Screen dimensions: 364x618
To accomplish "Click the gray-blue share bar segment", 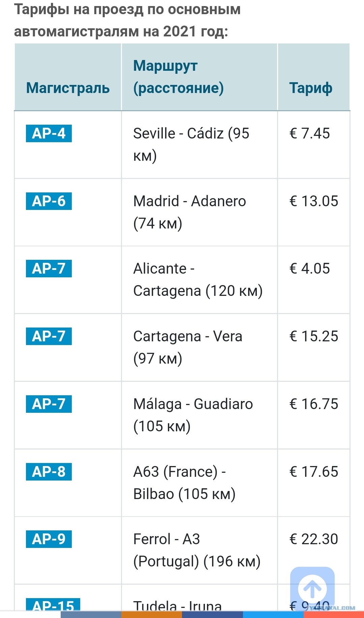I will [x=91, y=615].
